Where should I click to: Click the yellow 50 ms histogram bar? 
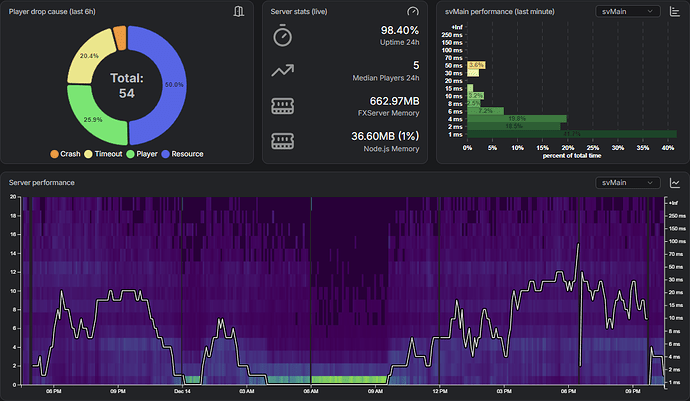476,65
